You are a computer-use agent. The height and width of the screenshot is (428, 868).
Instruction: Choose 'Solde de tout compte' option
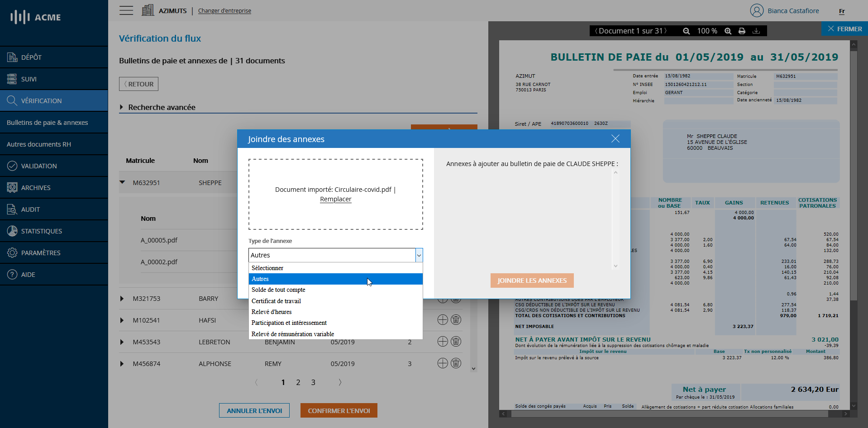pyautogui.click(x=278, y=290)
